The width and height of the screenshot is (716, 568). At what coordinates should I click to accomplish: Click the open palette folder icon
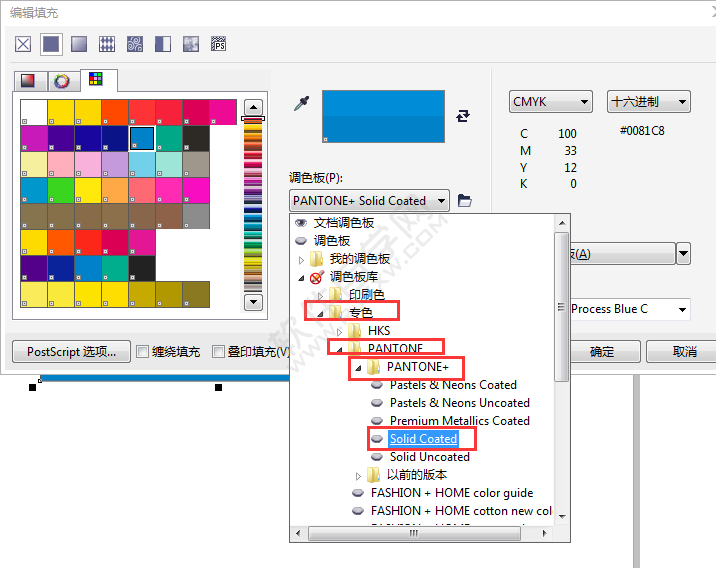pos(464,200)
